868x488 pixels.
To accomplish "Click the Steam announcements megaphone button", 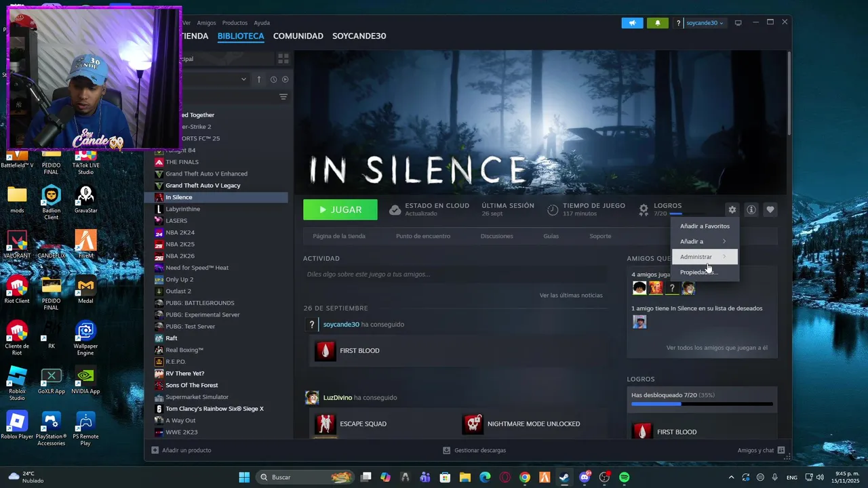I will tap(632, 23).
